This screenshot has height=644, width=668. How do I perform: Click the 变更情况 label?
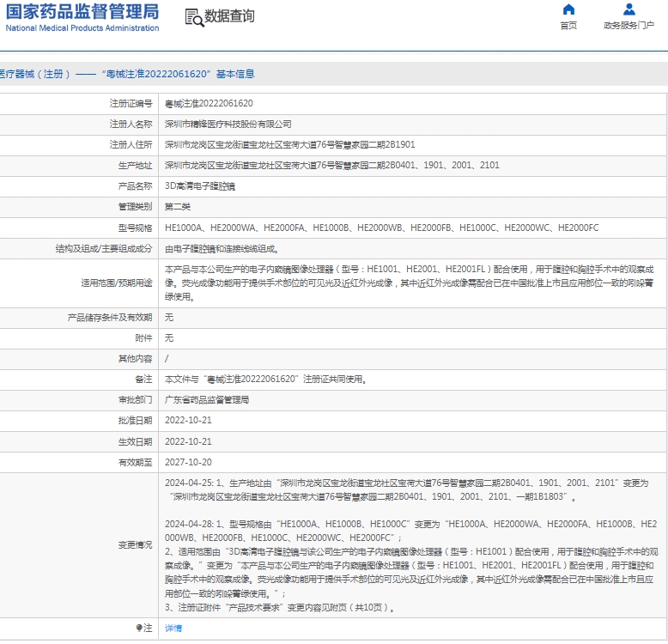(135, 544)
